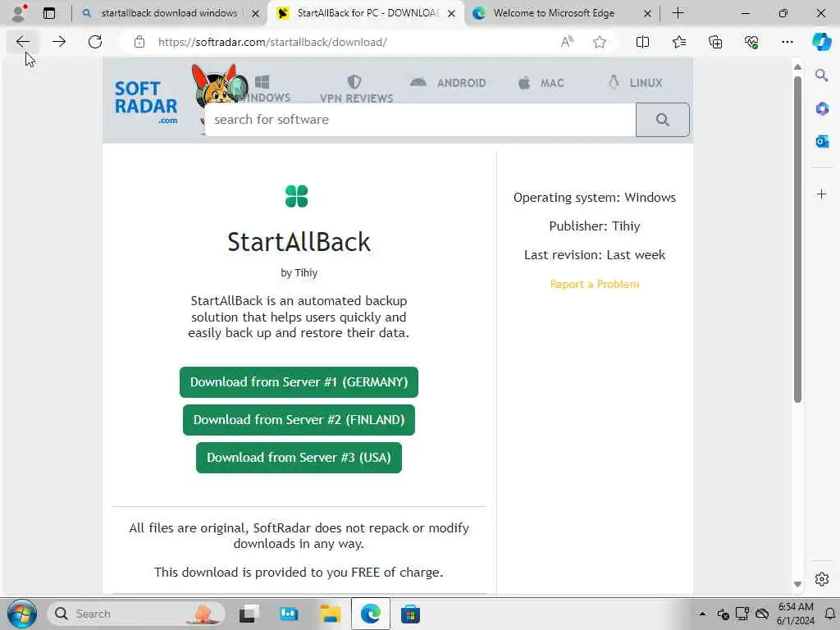This screenshot has width=840, height=630.
Task: Show hidden system tray icons
Action: 702,614
